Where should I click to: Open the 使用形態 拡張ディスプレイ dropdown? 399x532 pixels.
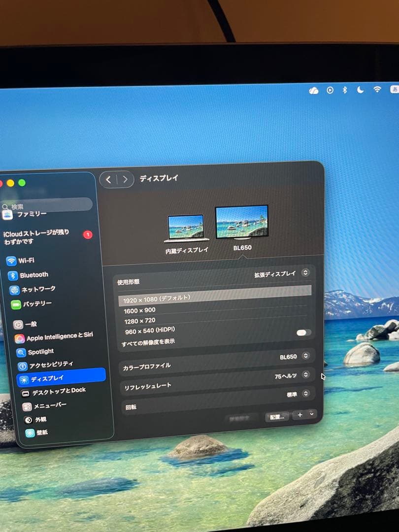point(305,273)
